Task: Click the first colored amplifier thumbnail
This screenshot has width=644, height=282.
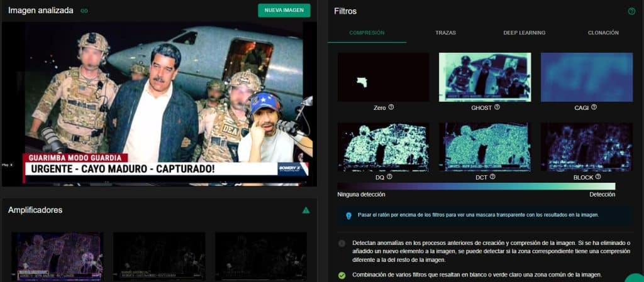Action: [x=57, y=256]
